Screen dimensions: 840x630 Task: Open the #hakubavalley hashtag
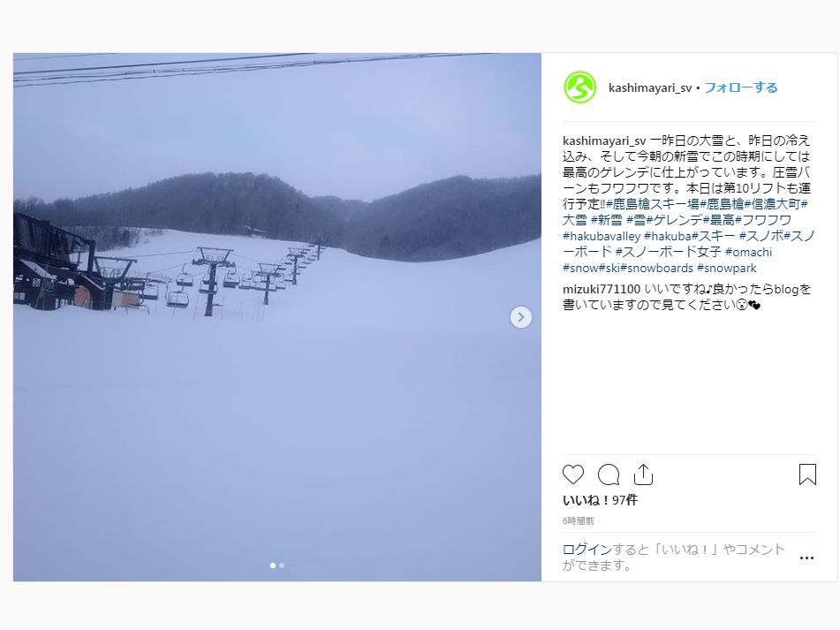pos(602,236)
